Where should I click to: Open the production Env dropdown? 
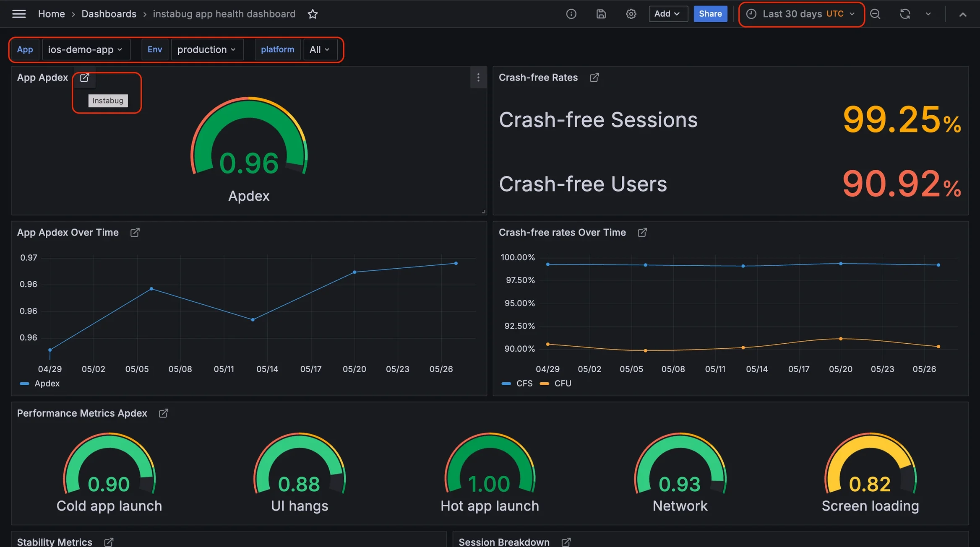pyautogui.click(x=207, y=49)
